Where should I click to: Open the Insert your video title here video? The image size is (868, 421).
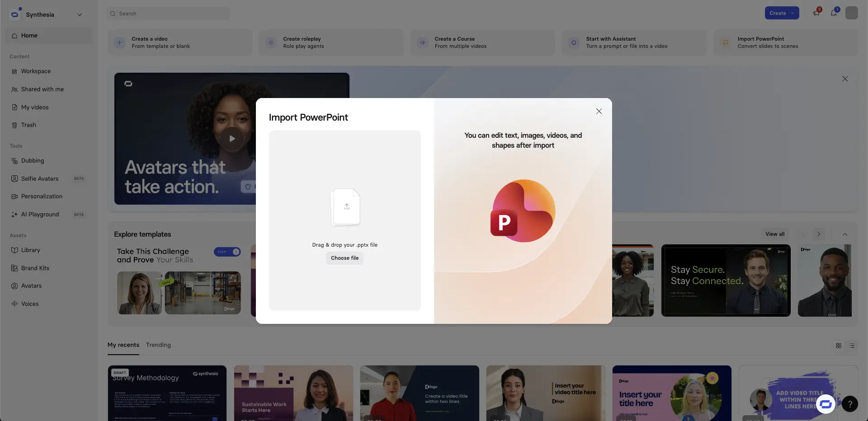tap(546, 393)
